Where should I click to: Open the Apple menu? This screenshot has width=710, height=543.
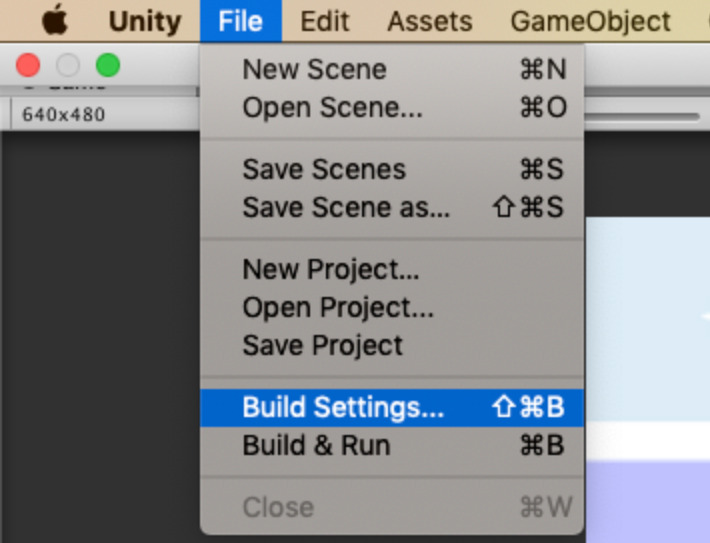[54, 21]
